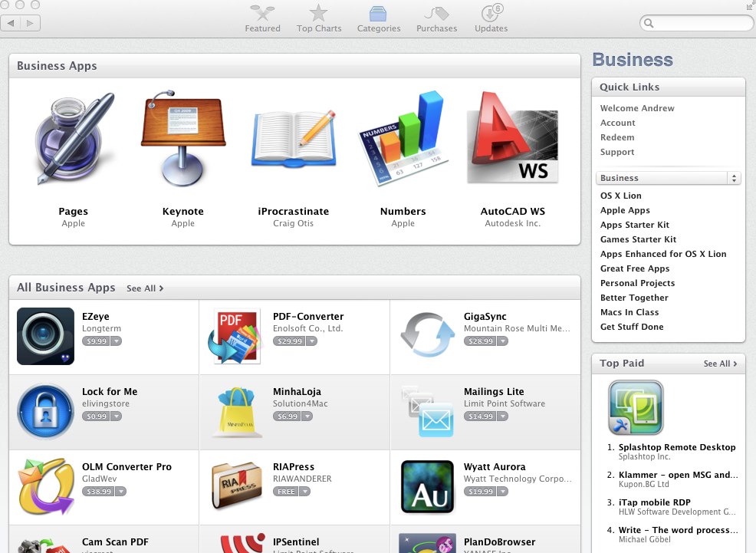Open the Business category dropdown
This screenshot has height=553, width=756.
click(669, 178)
